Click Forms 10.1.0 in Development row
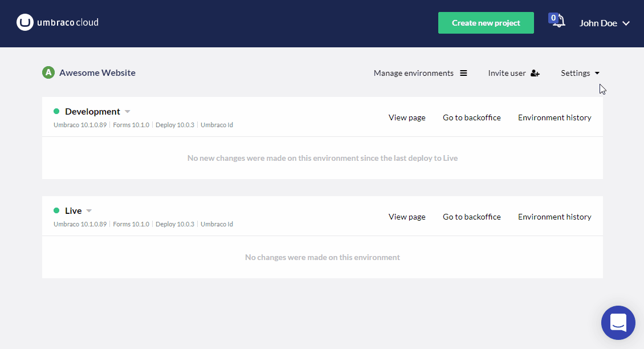The width and height of the screenshot is (644, 349). (131, 125)
